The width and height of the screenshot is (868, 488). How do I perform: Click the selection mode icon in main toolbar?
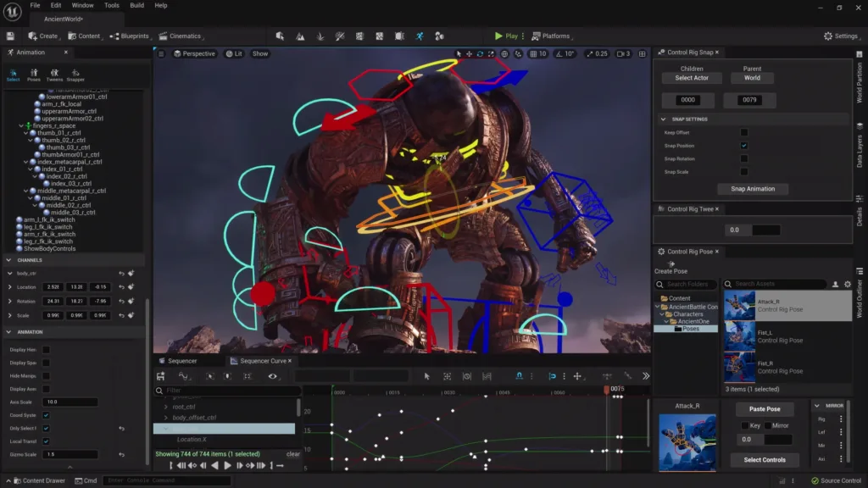[x=280, y=36]
